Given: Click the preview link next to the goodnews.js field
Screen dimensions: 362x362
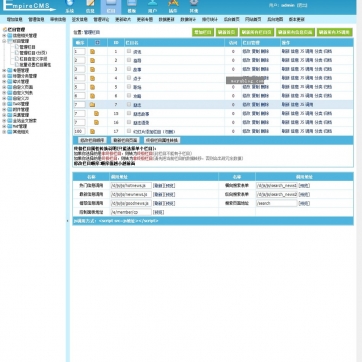Looking at the screenshot, I should click(170, 203).
